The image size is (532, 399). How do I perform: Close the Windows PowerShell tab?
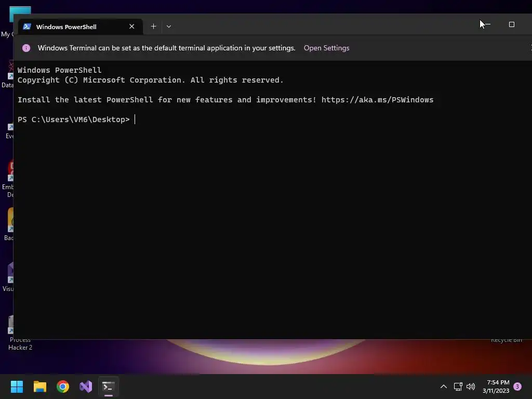[131, 26]
